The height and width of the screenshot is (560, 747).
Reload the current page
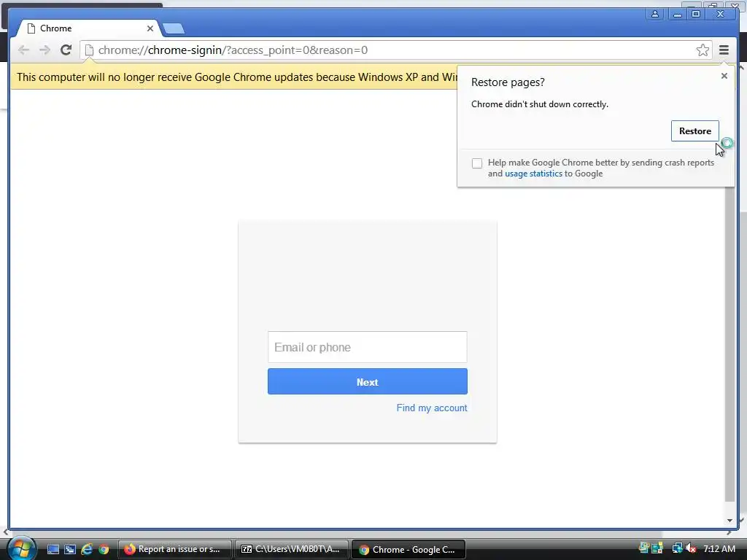click(66, 50)
